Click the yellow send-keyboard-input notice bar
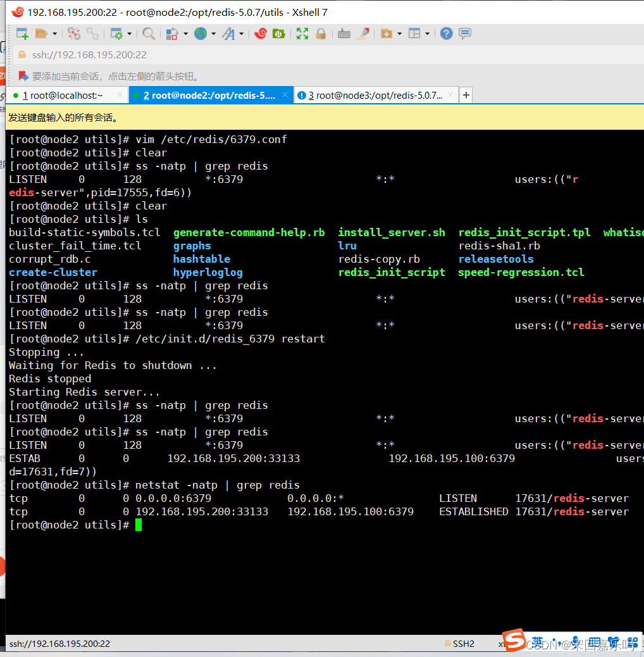Viewport: 644px width, 657px height. tap(325, 117)
